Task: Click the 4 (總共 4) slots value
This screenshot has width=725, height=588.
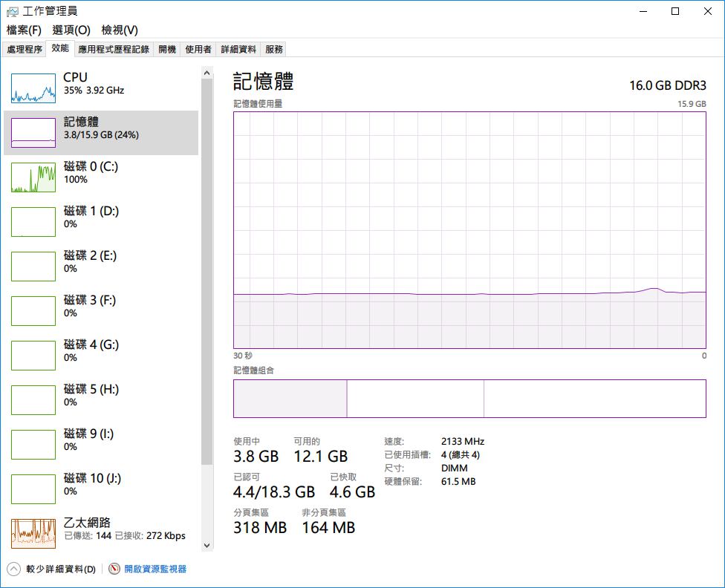Action: [x=461, y=455]
